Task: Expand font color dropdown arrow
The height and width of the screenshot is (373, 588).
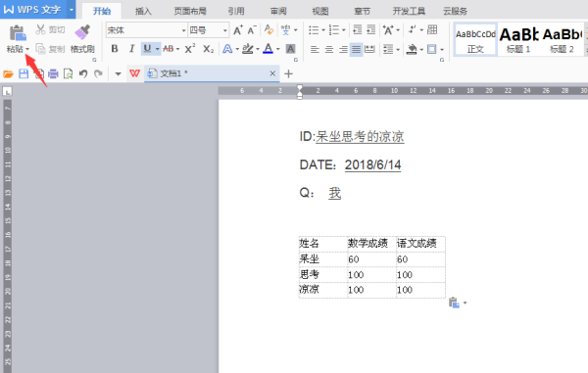Action: coord(278,49)
